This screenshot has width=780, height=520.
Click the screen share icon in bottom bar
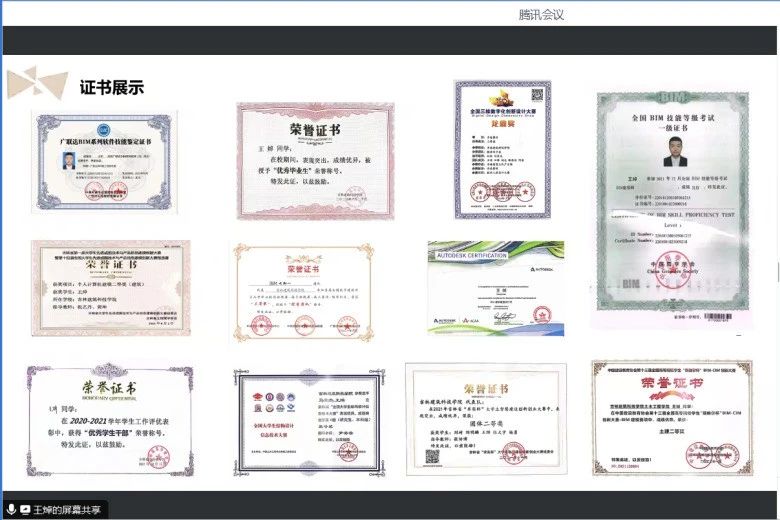(25, 509)
